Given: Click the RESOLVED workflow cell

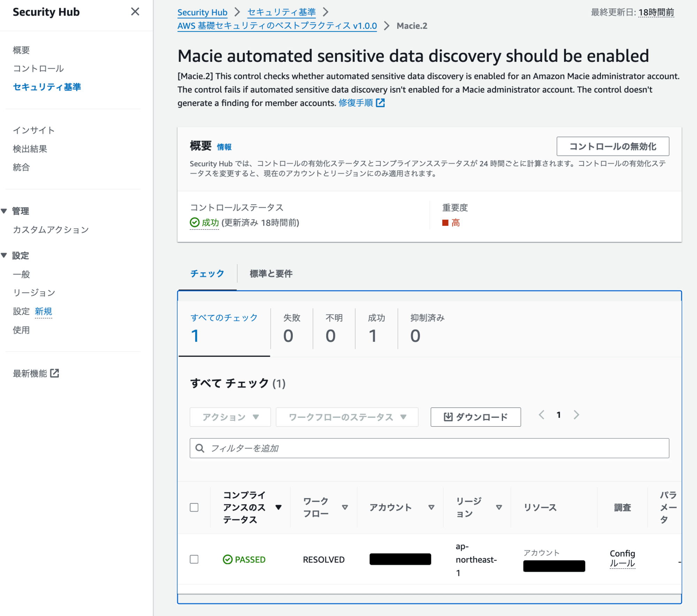Looking at the screenshot, I should tap(324, 560).
